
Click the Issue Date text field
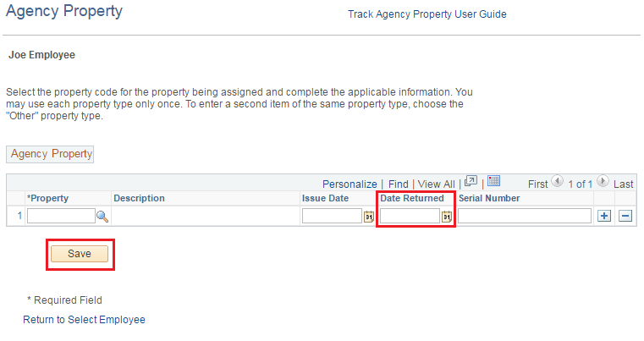332,217
